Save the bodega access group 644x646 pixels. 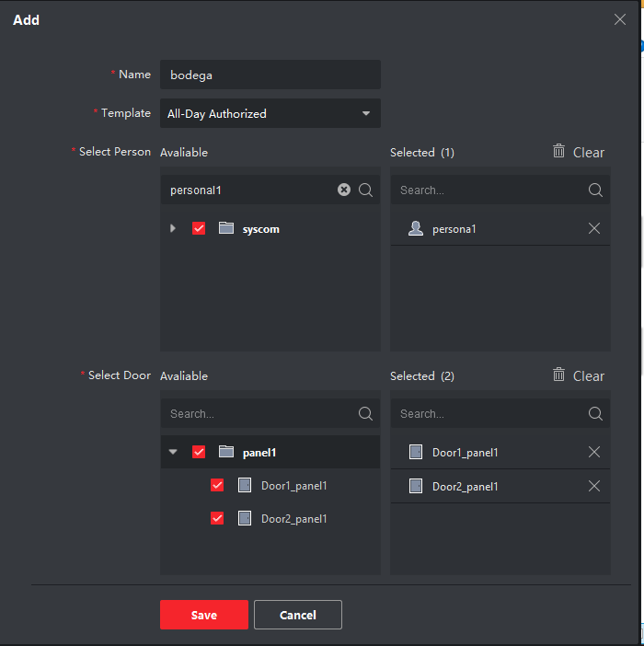(x=204, y=615)
